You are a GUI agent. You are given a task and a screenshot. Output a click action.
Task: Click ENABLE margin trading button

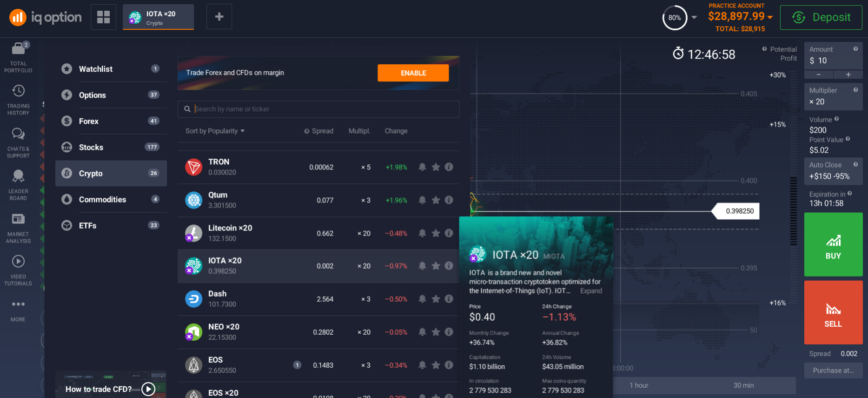pos(413,73)
